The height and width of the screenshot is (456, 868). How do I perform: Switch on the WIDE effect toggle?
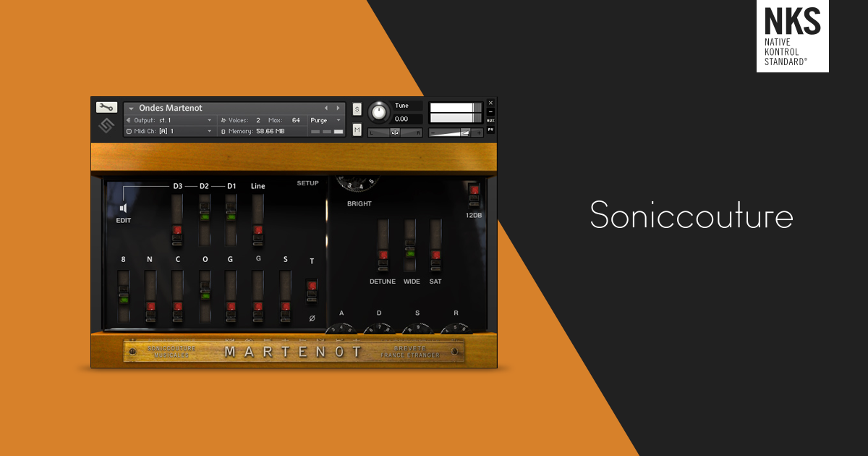pos(409,251)
